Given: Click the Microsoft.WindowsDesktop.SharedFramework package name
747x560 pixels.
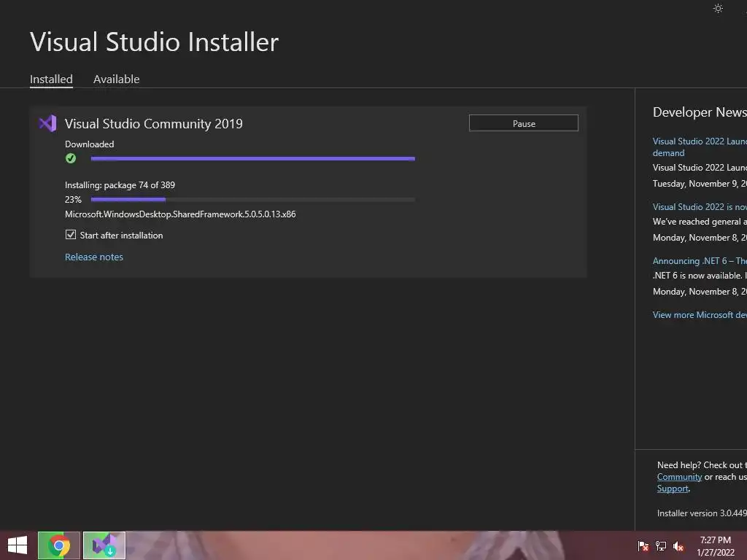Looking at the screenshot, I should point(180,214).
